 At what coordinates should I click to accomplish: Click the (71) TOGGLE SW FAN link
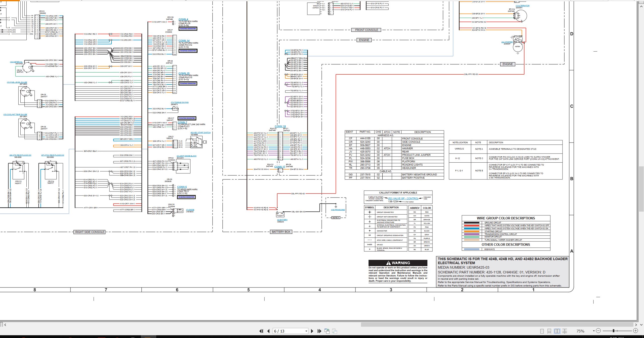[x=180, y=103]
